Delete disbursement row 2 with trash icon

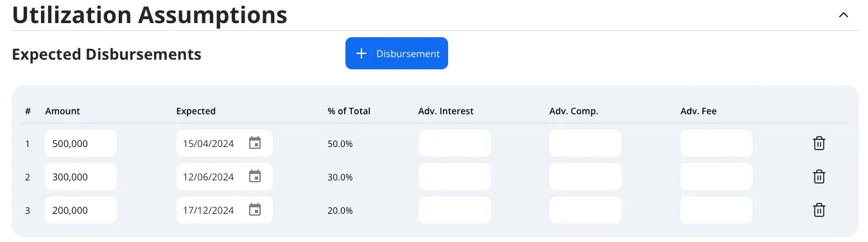[819, 177]
